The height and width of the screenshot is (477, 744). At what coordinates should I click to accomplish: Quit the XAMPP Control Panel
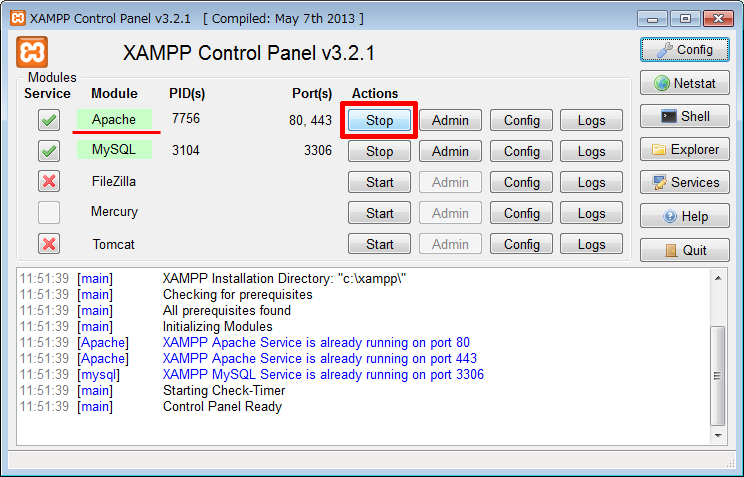point(685,250)
